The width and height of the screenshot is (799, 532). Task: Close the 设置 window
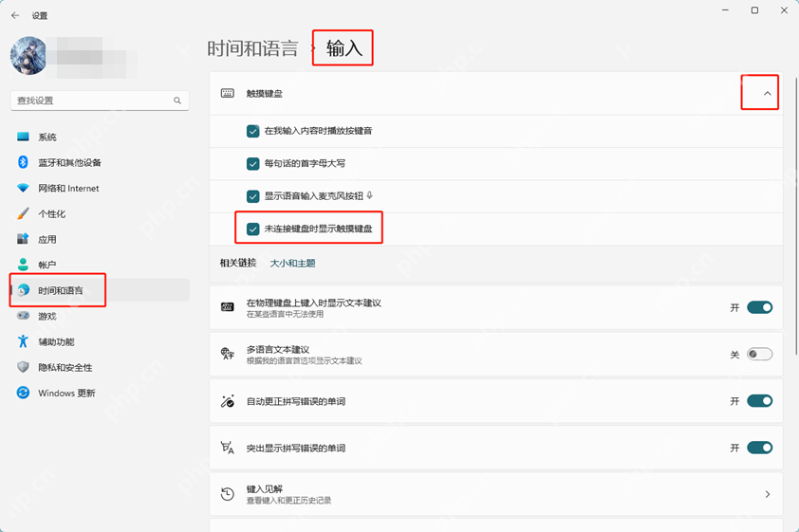coord(784,10)
